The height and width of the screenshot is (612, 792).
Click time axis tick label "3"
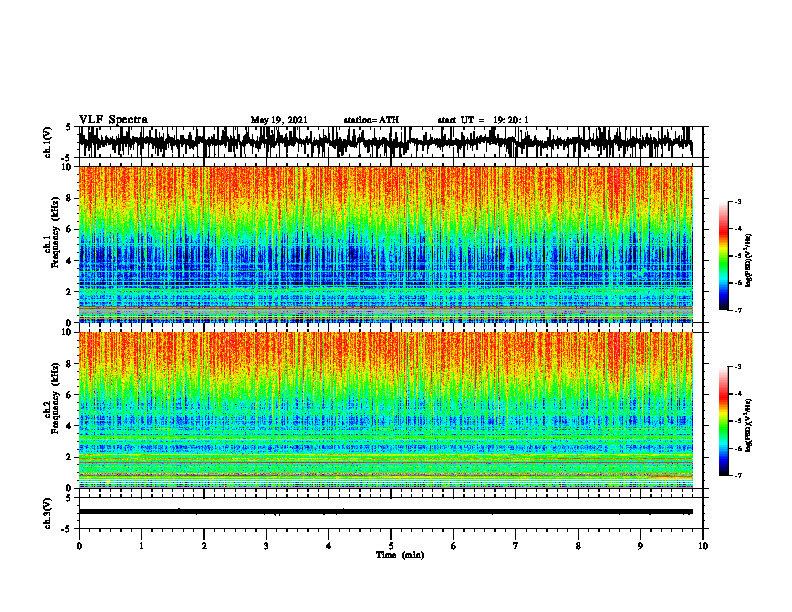(266, 546)
